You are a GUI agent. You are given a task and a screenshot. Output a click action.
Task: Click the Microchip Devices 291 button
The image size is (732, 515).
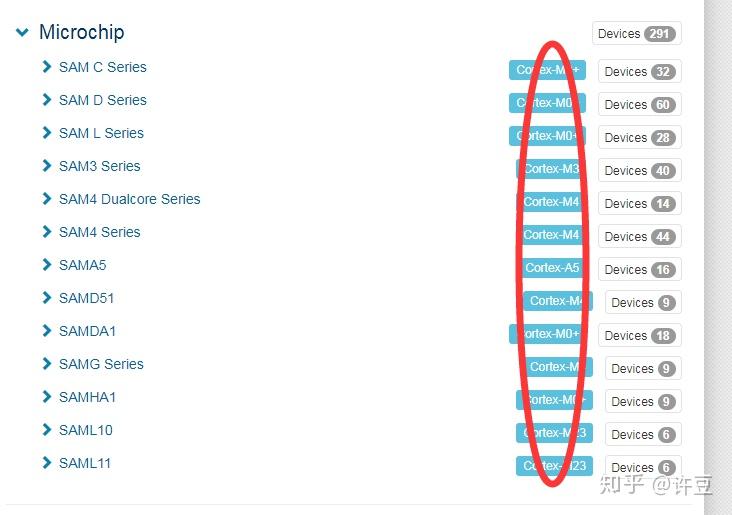pyautogui.click(x=636, y=34)
